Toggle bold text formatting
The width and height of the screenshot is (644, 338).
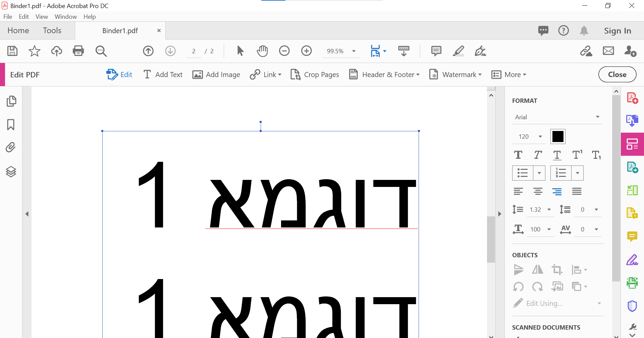(518, 155)
